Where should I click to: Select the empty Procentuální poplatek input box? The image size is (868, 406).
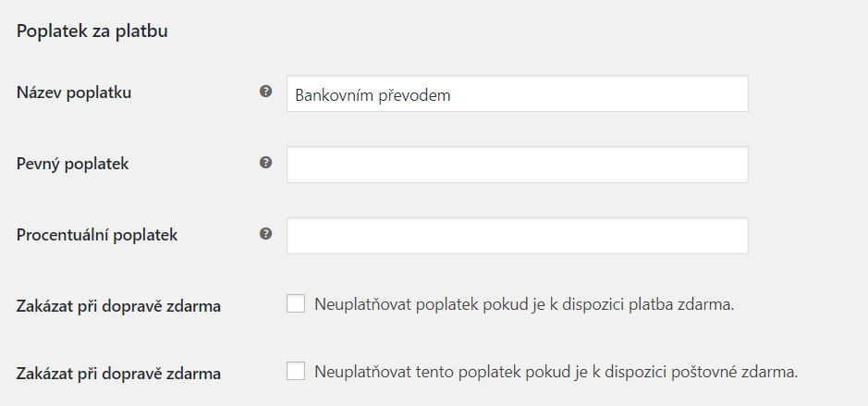[518, 236]
